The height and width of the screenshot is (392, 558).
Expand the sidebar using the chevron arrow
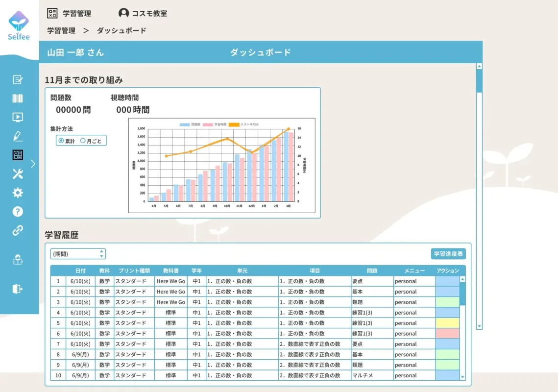[33, 164]
